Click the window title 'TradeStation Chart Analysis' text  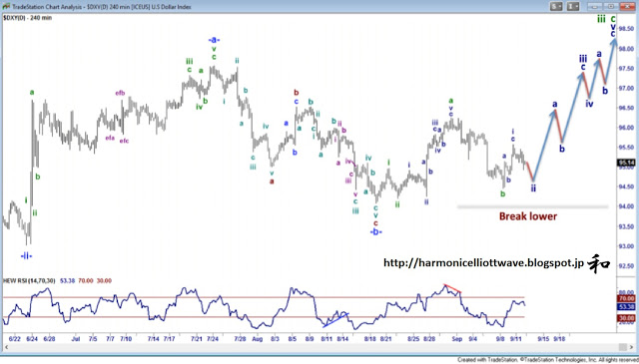click(48, 7)
